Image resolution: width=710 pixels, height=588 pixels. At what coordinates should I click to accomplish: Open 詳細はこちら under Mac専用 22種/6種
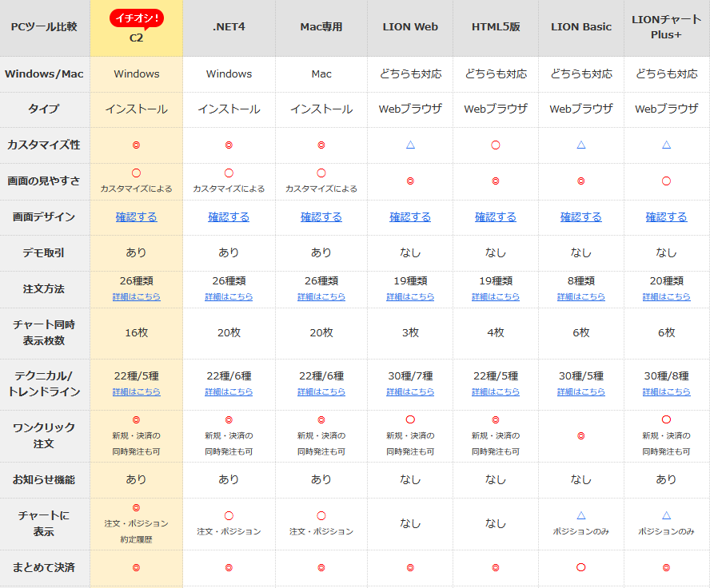[321, 391]
